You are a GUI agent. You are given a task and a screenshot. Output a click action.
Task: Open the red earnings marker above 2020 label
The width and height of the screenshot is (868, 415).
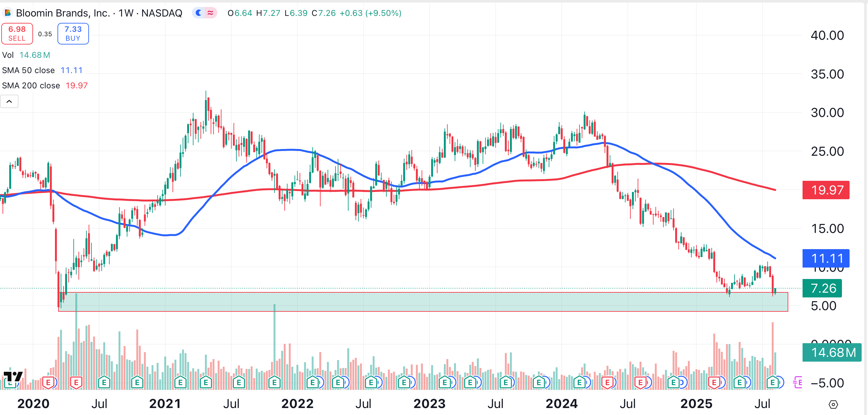click(48, 382)
